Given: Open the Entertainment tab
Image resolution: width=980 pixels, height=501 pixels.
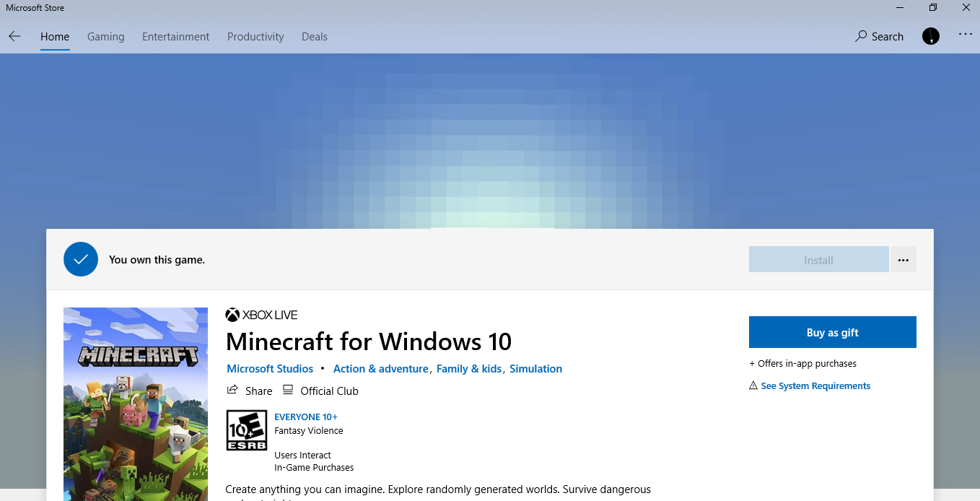Looking at the screenshot, I should [176, 37].
